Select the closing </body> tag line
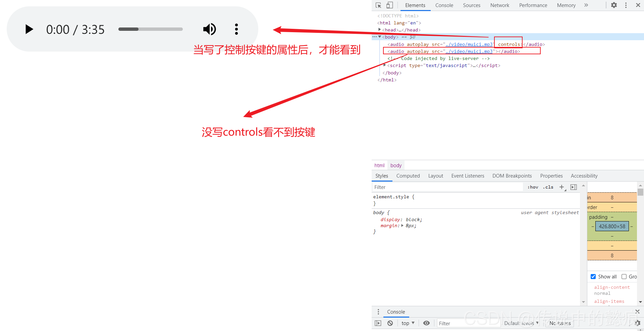 coord(392,73)
